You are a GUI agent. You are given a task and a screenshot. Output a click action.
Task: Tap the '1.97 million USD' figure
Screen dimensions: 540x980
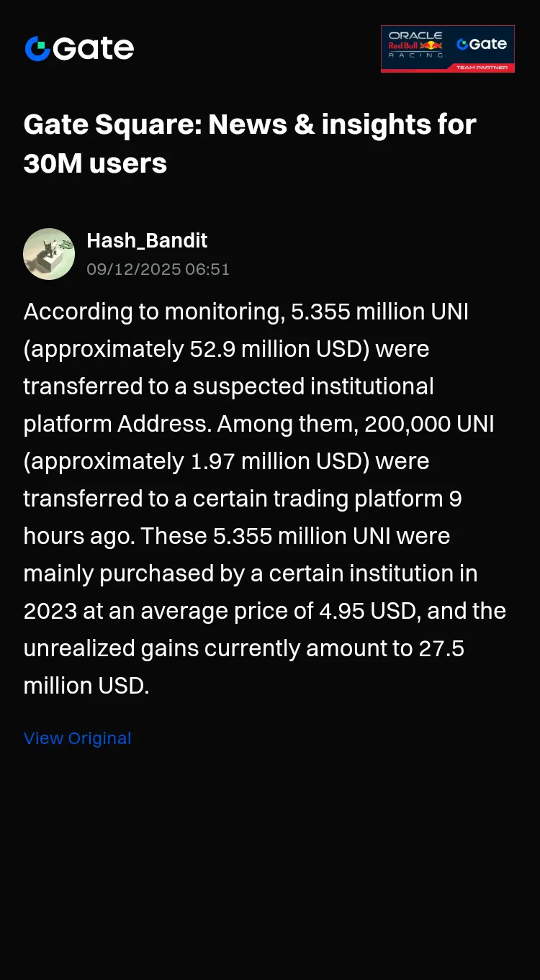pyautogui.click(x=278, y=461)
